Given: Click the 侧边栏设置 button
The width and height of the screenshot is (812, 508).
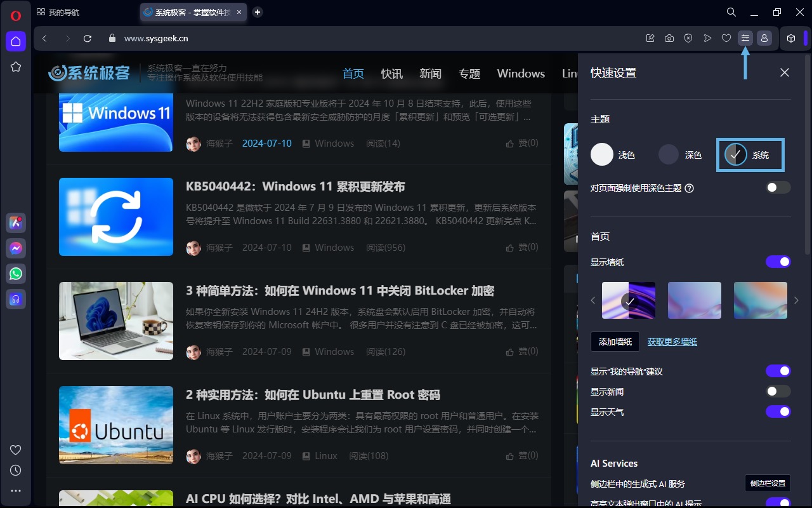Looking at the screenshot, I should coord(768,483).
